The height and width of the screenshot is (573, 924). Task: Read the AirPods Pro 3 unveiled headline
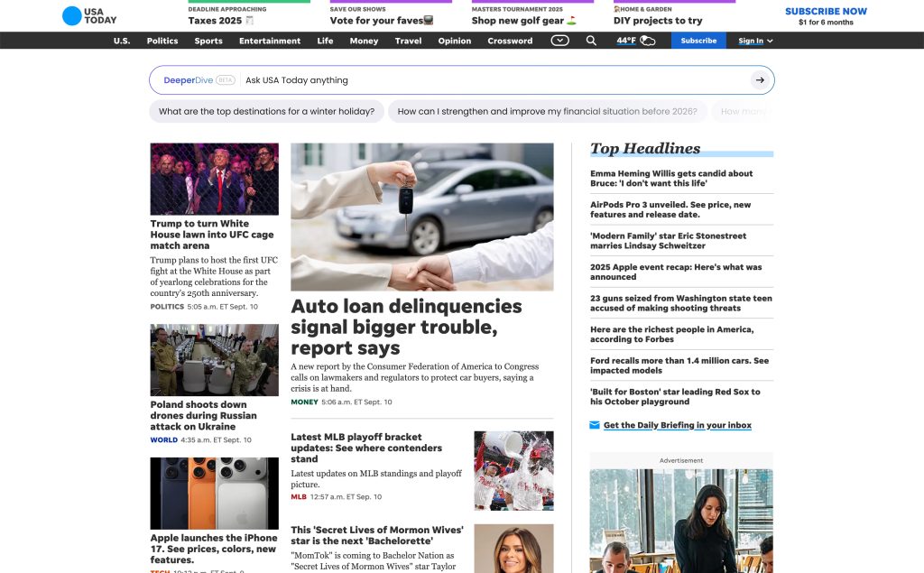pos(670,209)
